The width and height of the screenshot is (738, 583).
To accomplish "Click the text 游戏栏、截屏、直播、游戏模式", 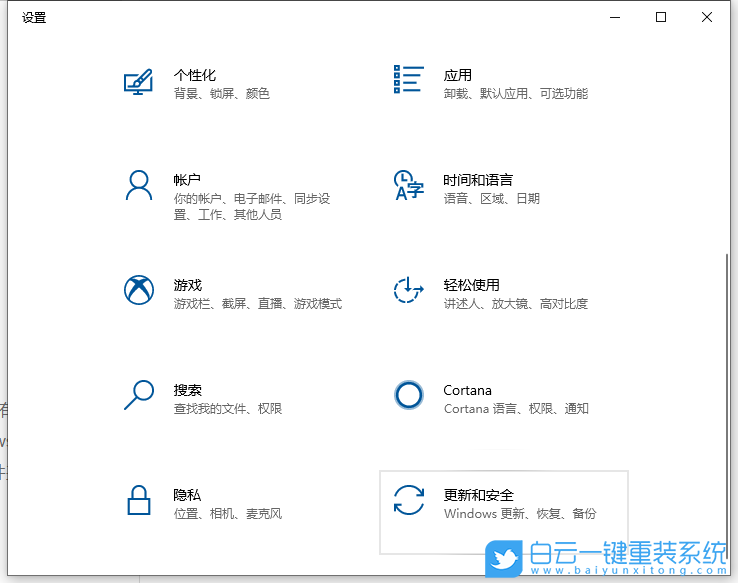I will [x=258, y=303].
